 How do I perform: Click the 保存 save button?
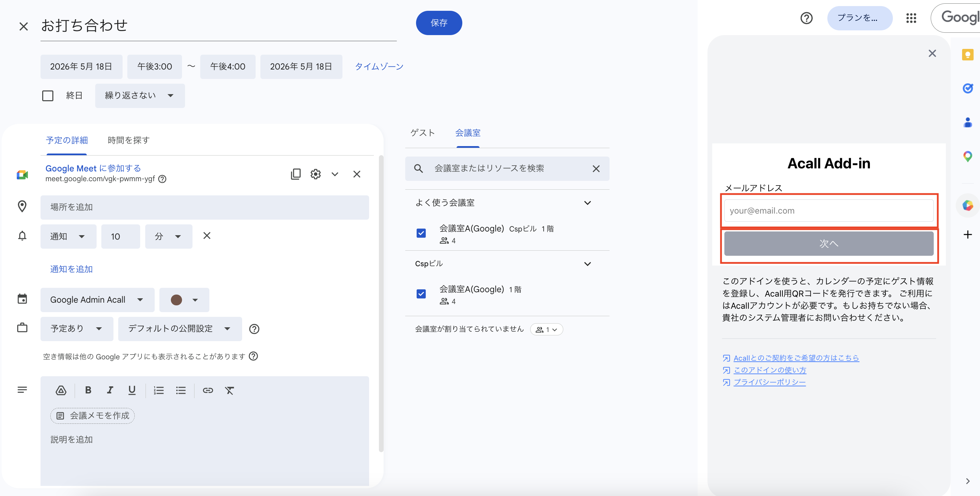[x=439, y=23]
